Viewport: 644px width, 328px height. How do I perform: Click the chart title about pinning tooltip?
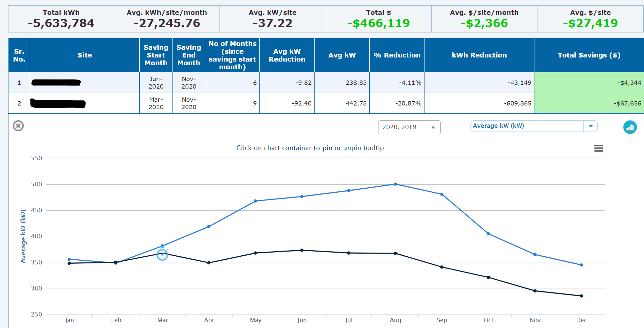point(310,148)
